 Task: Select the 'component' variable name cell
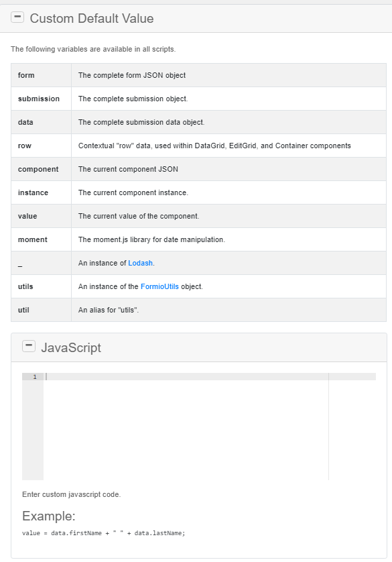pyautogui.click(x=41, y=169)
